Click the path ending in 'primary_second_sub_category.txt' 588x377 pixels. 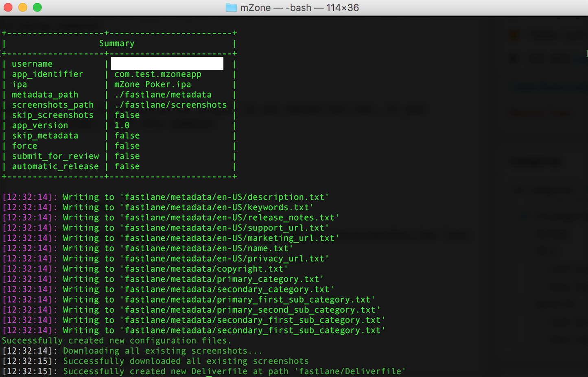coord(250,310)
